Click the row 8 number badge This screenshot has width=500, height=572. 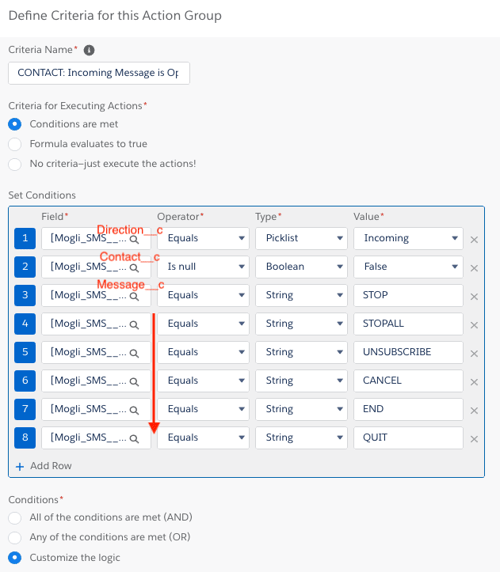point(25,437)
